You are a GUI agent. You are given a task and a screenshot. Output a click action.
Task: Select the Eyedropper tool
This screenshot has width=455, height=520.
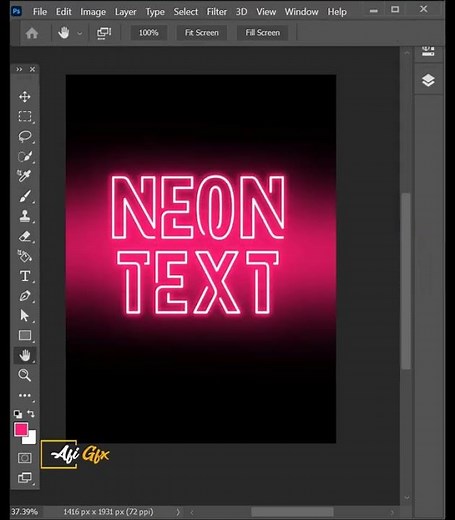click(25, 176)
